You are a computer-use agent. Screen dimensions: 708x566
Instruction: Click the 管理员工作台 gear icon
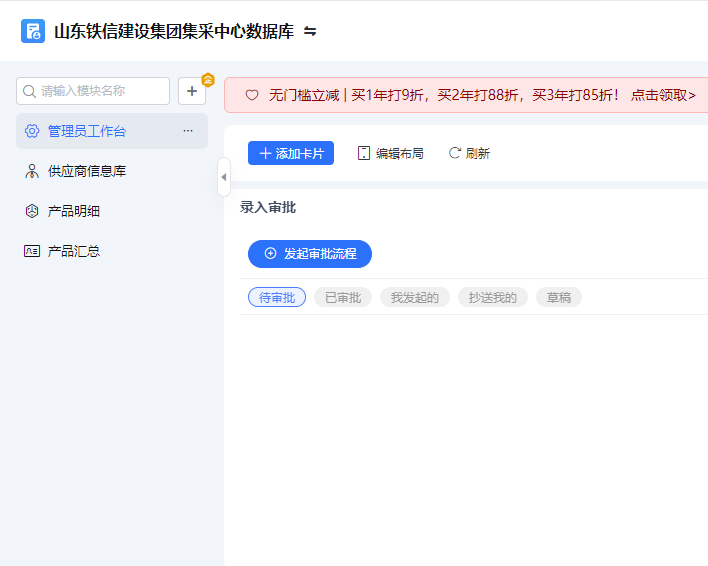coord(31,131)
